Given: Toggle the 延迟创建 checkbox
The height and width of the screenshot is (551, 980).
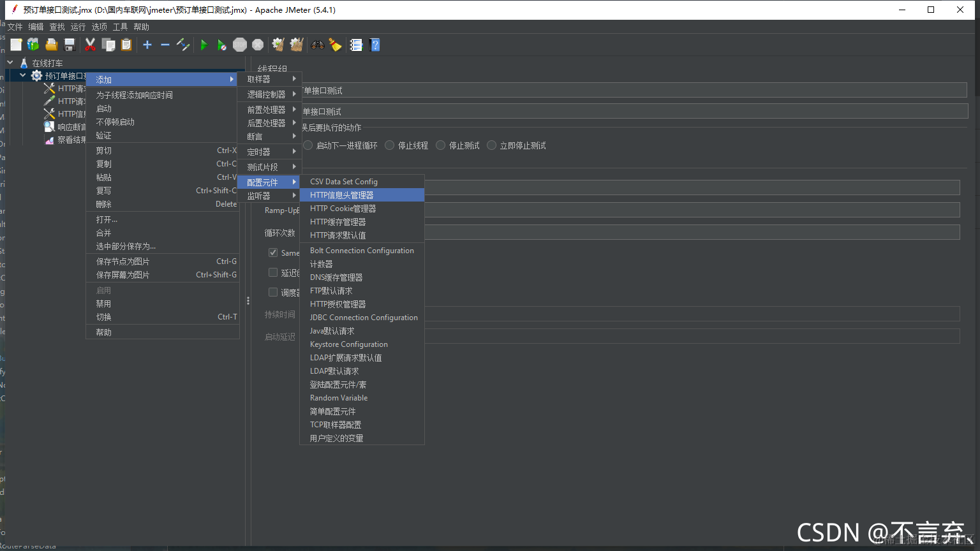Looking at the screenshot, I should tap(273, 272).
